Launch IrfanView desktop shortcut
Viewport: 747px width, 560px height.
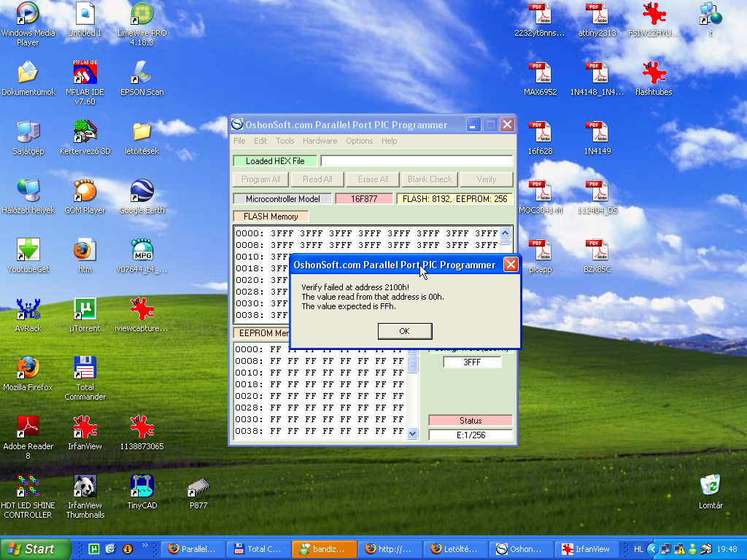coord(85,433)
